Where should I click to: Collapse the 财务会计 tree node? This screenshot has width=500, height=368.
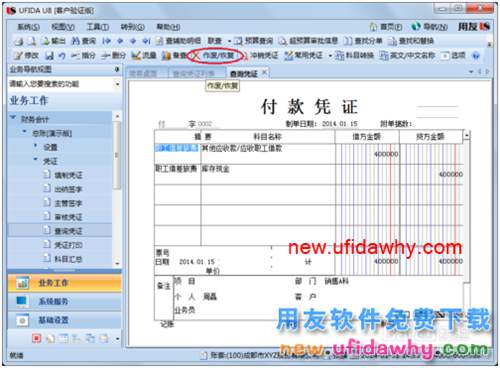point(13,118)
